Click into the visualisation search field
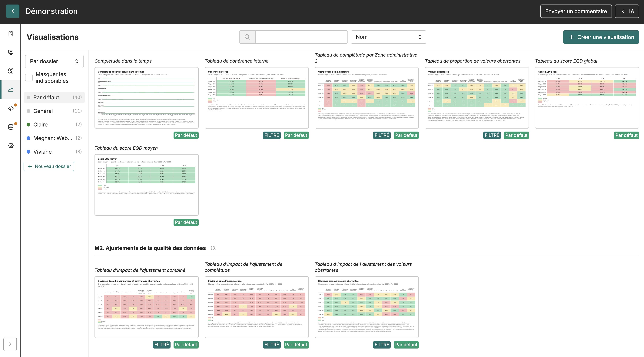Screen dimensions: 644x357 point(301,37)
